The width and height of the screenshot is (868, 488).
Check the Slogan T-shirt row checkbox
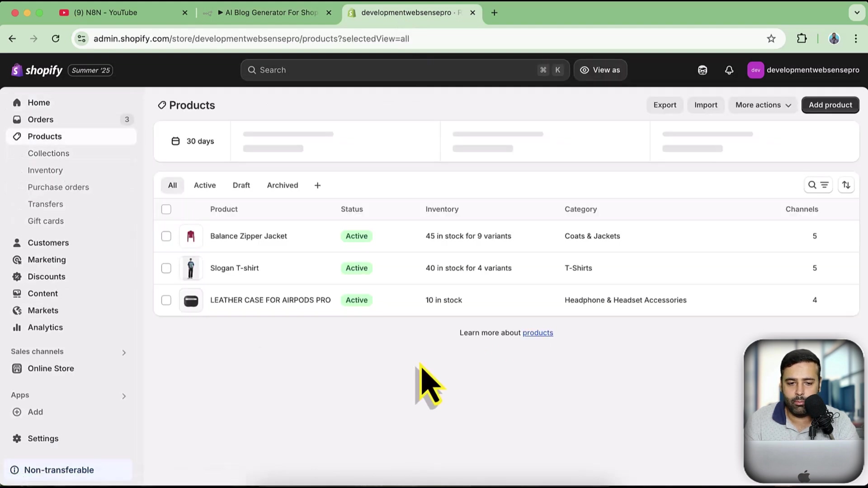coord(166,268)
